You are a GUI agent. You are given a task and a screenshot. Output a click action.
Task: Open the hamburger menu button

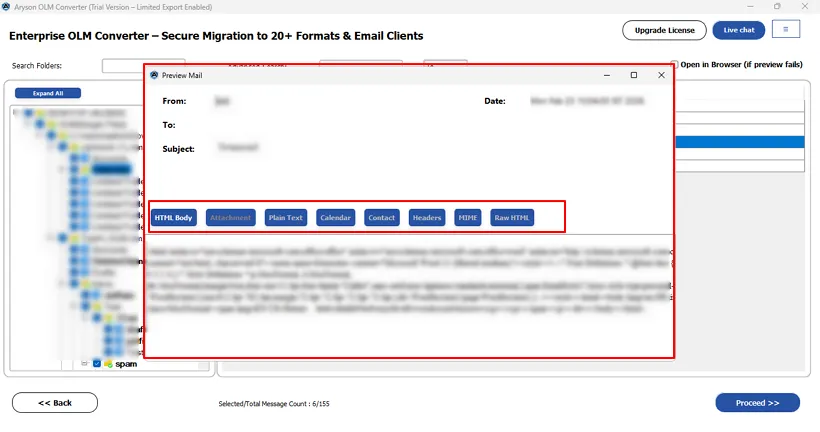(786, 30)
